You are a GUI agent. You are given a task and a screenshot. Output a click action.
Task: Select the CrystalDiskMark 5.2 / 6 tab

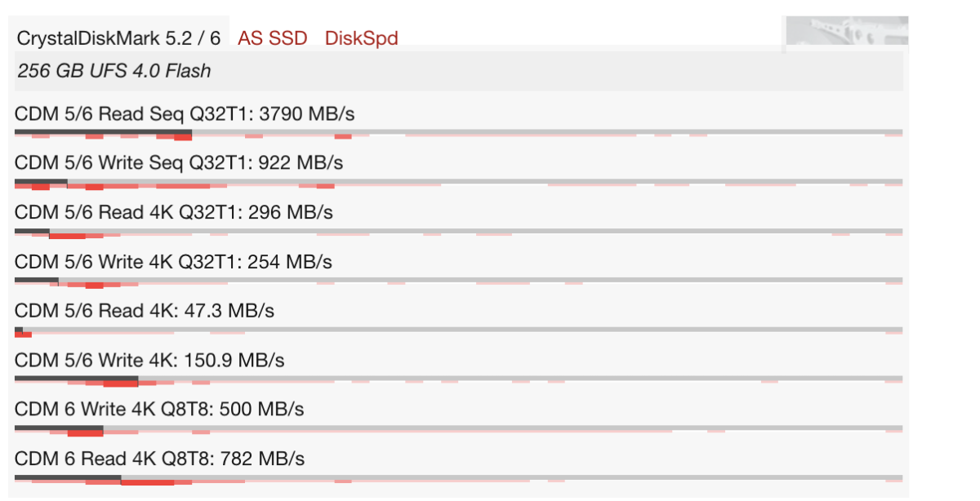point(118,38)
